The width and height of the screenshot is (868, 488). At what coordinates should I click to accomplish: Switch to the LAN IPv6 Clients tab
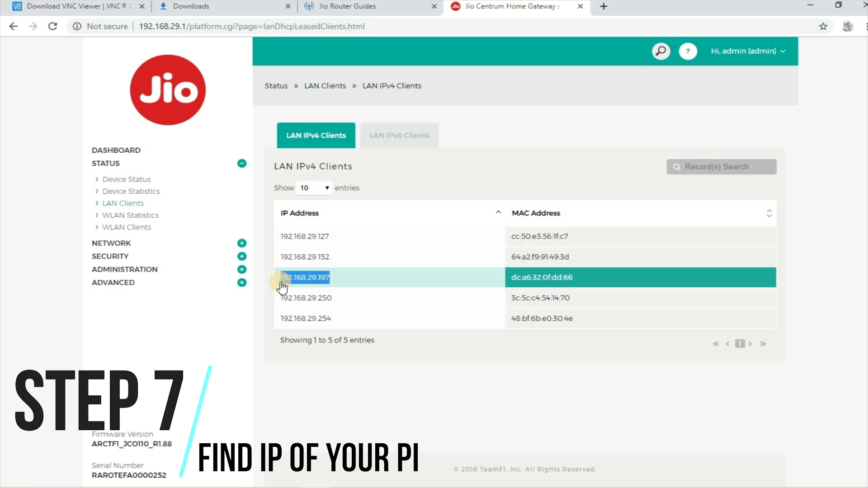point(399,135)
